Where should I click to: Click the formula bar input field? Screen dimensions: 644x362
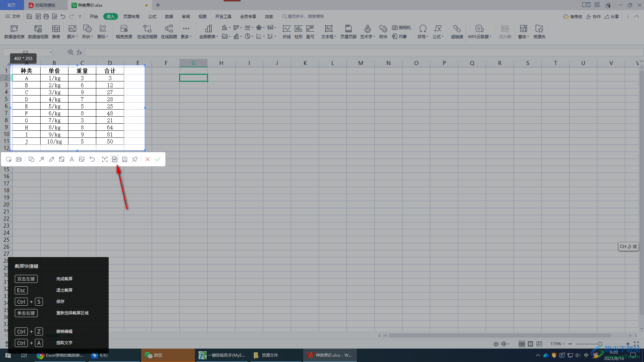[364, 52]
